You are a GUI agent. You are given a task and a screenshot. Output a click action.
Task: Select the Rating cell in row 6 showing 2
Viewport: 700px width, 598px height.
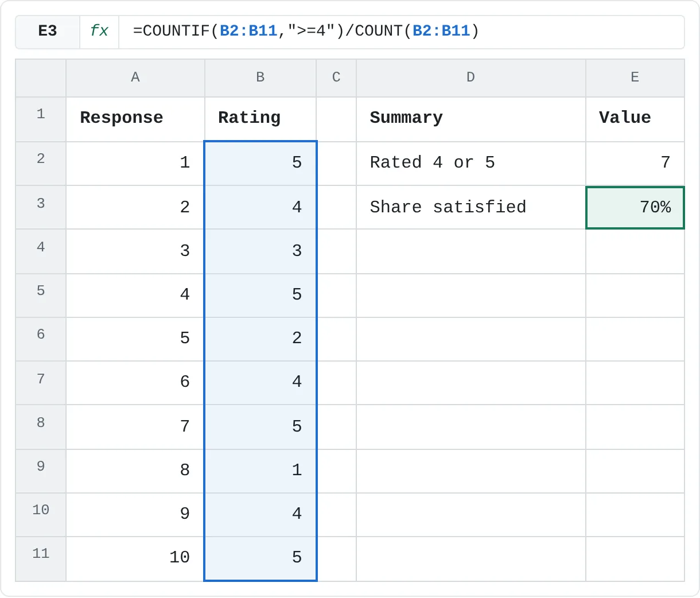[260, 339]
